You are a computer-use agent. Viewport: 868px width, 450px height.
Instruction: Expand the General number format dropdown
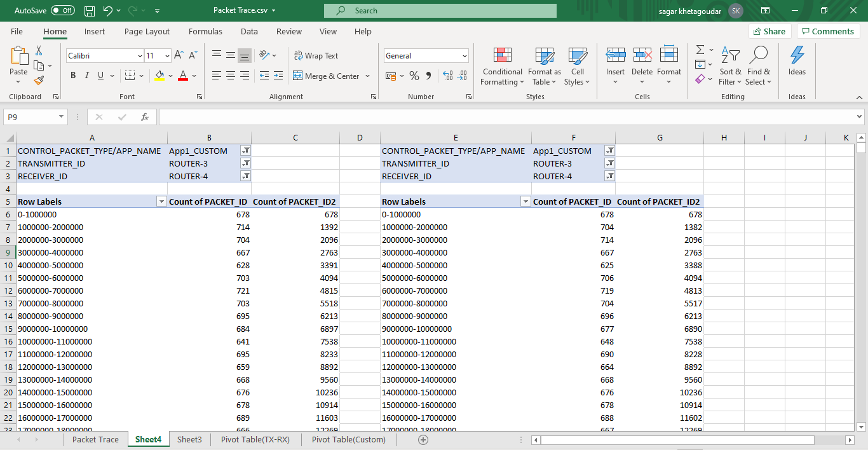tap(465, 56)
